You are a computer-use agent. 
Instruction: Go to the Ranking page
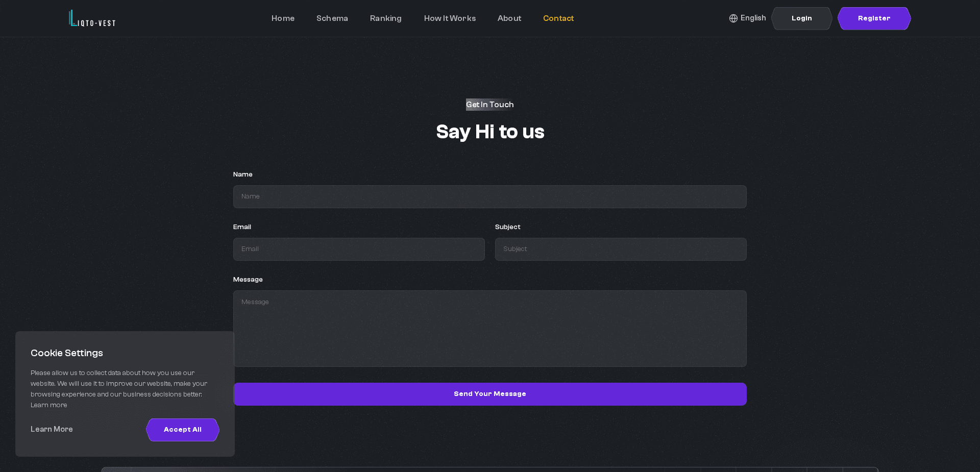385,18
